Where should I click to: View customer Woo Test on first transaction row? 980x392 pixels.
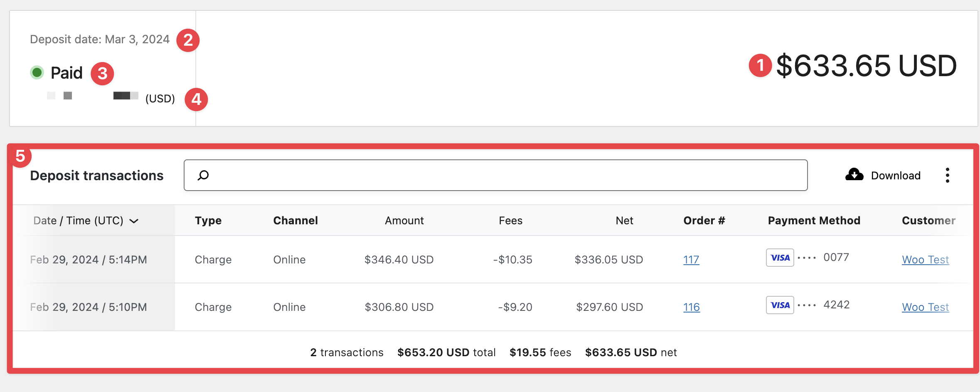[925, 259]
